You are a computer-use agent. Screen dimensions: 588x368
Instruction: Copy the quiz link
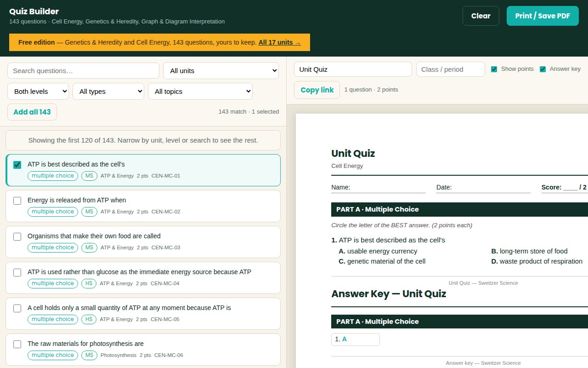point(317,90)
